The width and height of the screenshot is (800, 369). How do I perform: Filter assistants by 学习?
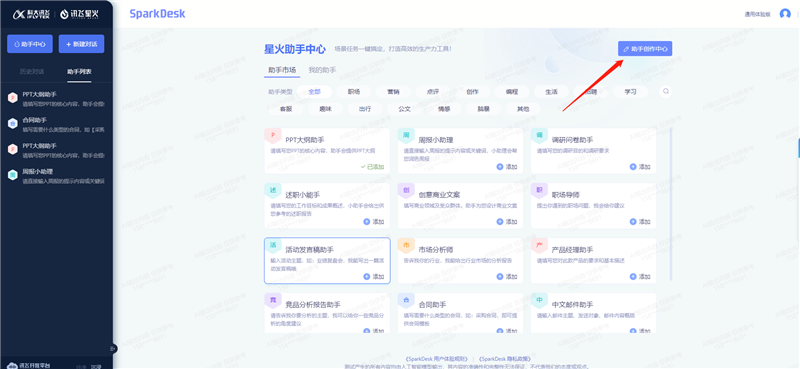point(631,92)
